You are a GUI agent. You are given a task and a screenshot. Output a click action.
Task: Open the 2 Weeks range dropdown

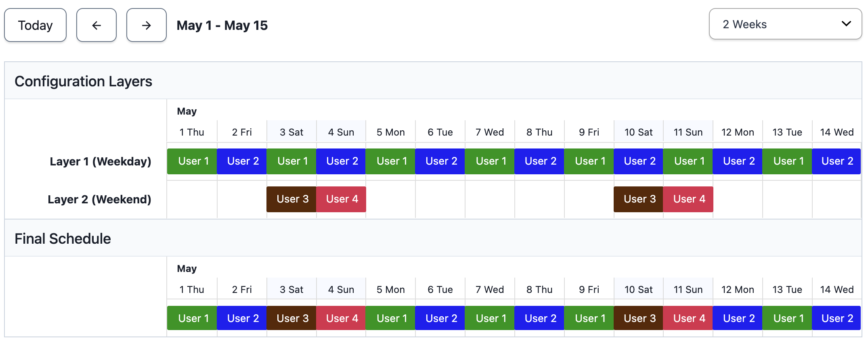click(784, 24)
